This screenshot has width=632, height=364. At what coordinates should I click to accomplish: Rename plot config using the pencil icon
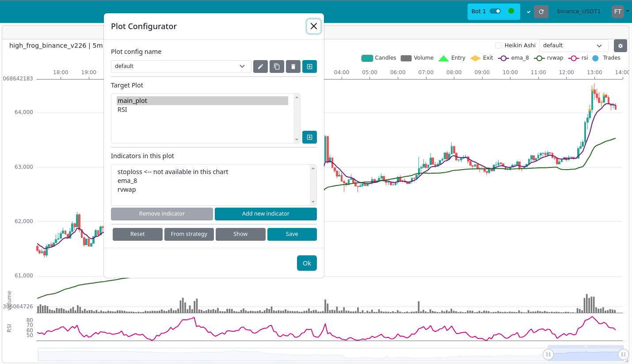point(260,66)
